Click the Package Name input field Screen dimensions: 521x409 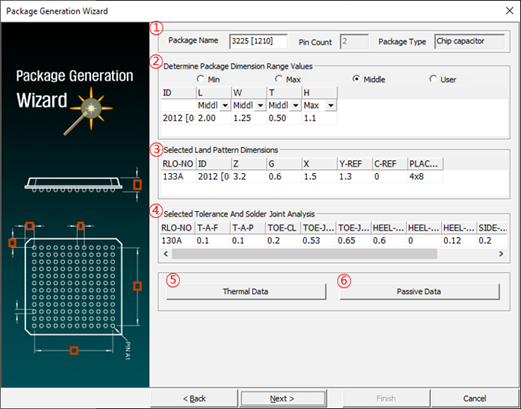click(258, 41)
